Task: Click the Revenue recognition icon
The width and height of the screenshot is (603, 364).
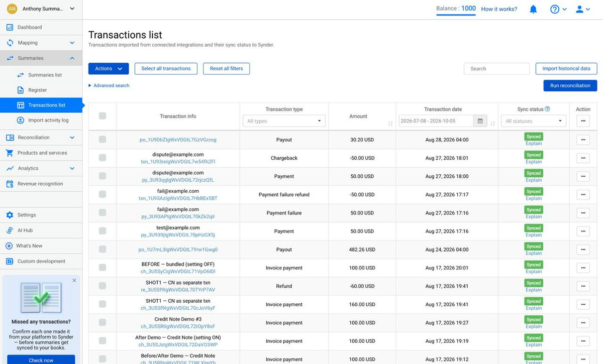Action: point(10,184)
